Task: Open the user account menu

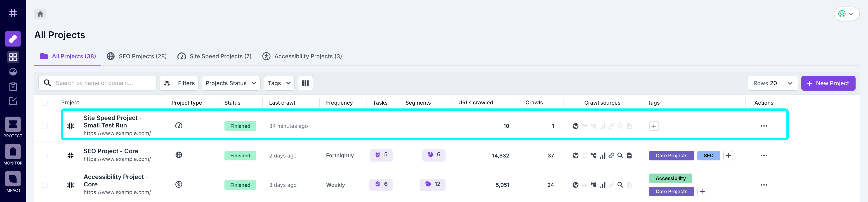Action: pos(847,14)
